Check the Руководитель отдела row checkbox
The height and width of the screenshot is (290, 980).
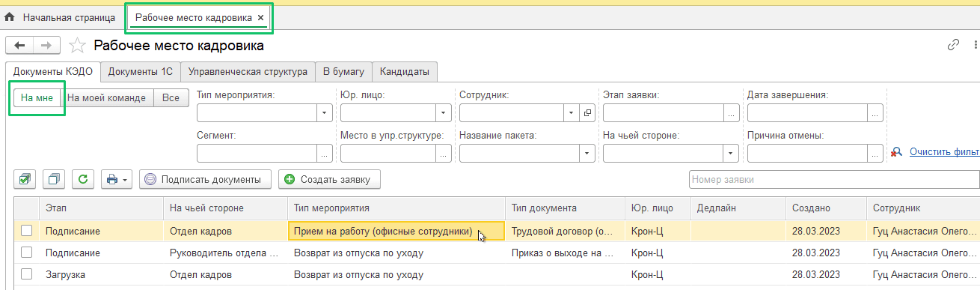click(27, 253)
